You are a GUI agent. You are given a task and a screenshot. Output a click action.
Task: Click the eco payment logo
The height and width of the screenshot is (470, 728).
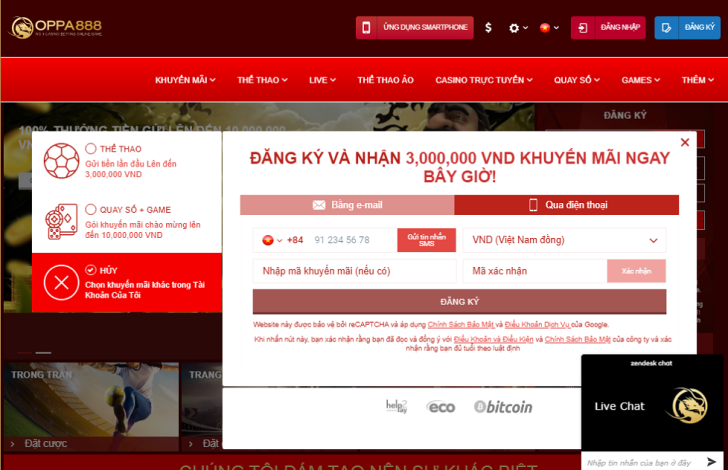pyautogui.click(x=441, y=407)
